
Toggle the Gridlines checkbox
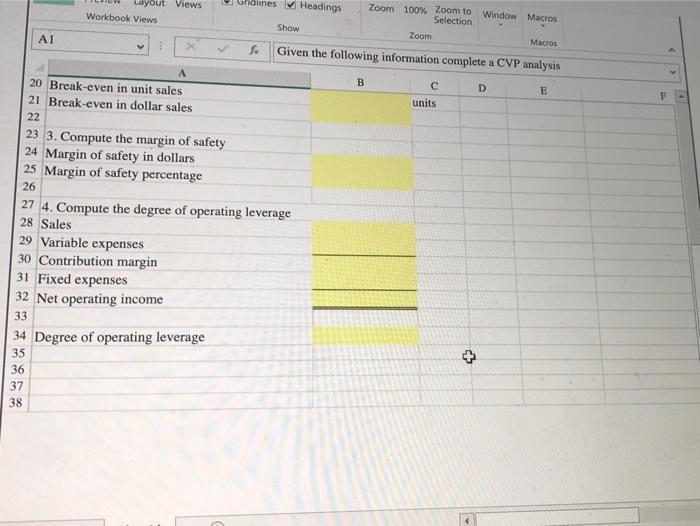pyautogui.click(x=227, y=2)
